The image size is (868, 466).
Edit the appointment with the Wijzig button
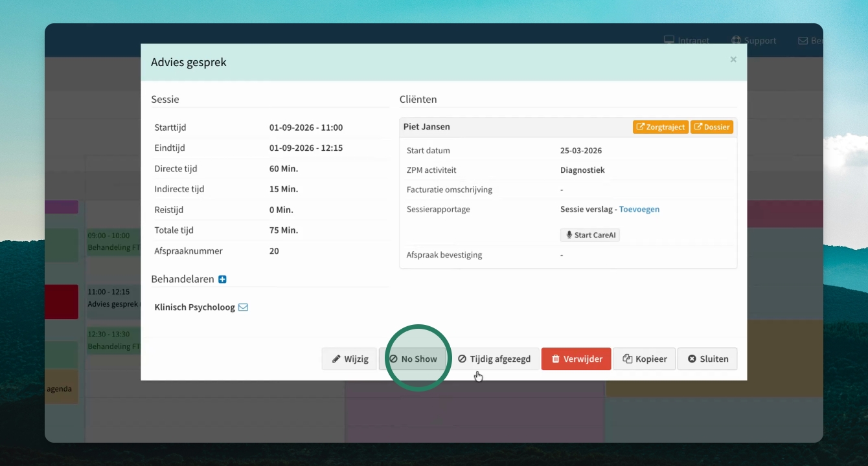[350, 359]
